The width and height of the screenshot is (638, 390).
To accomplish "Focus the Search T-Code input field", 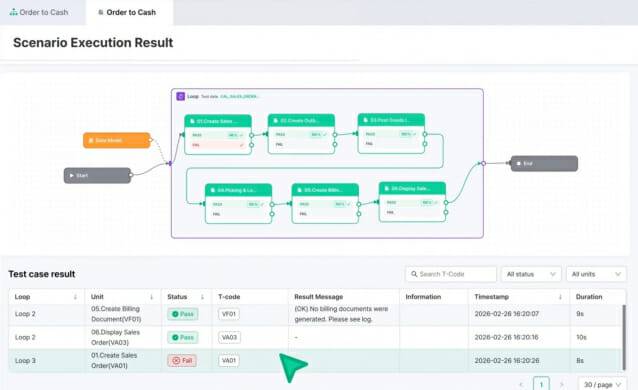I will 451,274.
